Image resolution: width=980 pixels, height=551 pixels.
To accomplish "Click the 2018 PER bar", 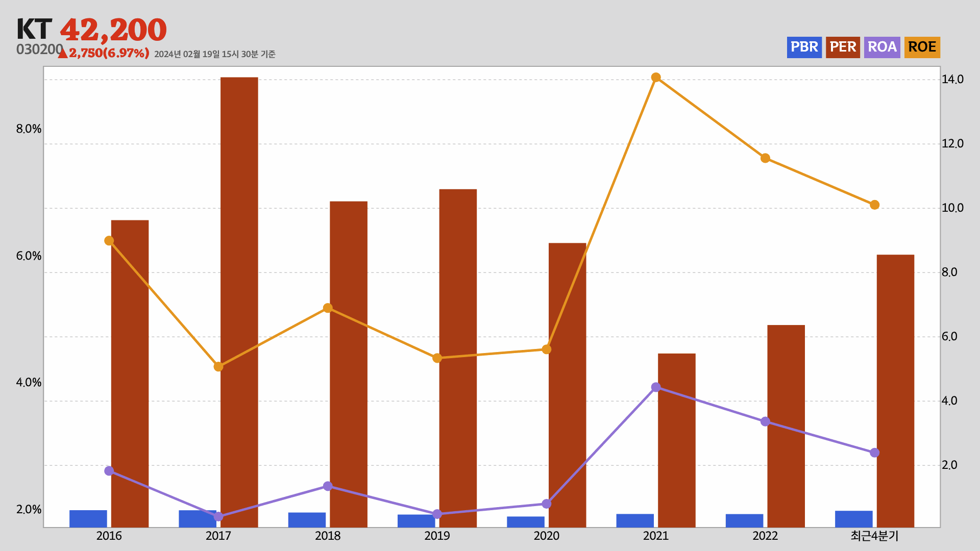I will 349,364.
